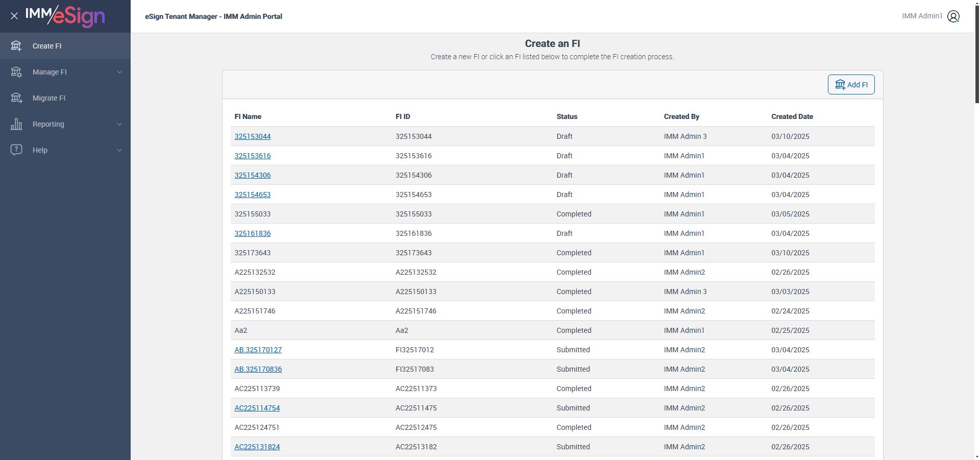Click the AC22512475 FI ID cell

point(416,427)
